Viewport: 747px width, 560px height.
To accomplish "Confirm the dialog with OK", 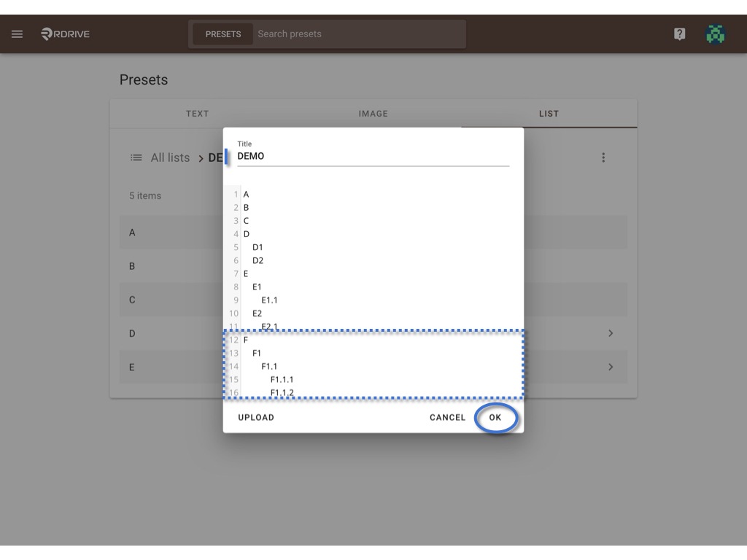I will 495,418.
